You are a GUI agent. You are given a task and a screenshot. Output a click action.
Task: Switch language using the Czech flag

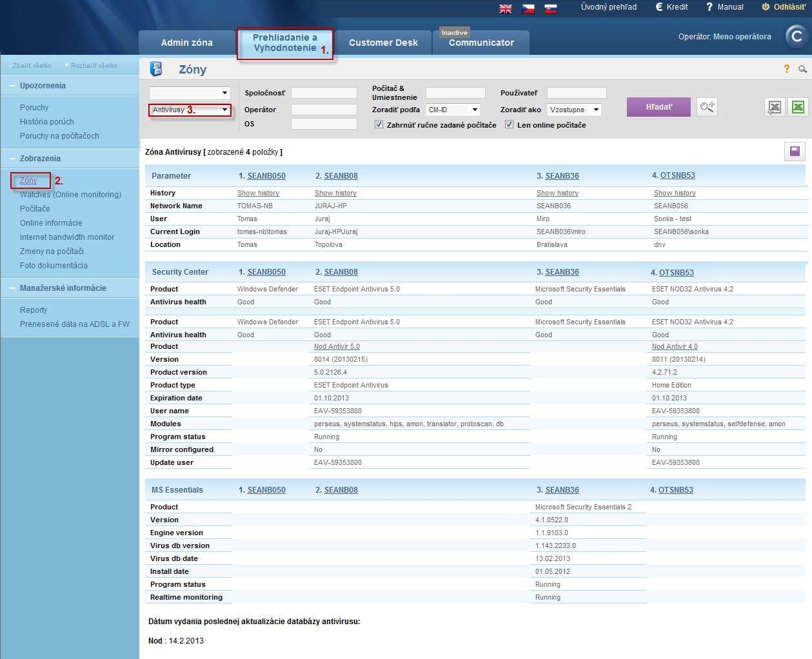528,8
